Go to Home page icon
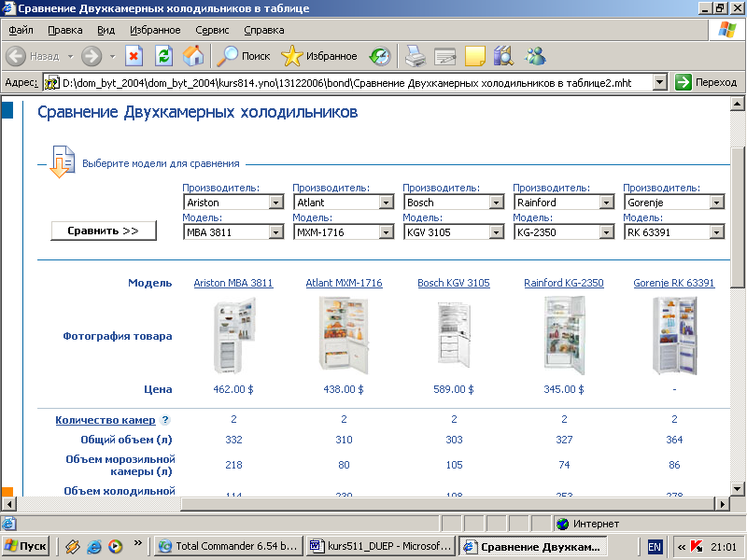747x560 pixels. (x=192, y=56)
